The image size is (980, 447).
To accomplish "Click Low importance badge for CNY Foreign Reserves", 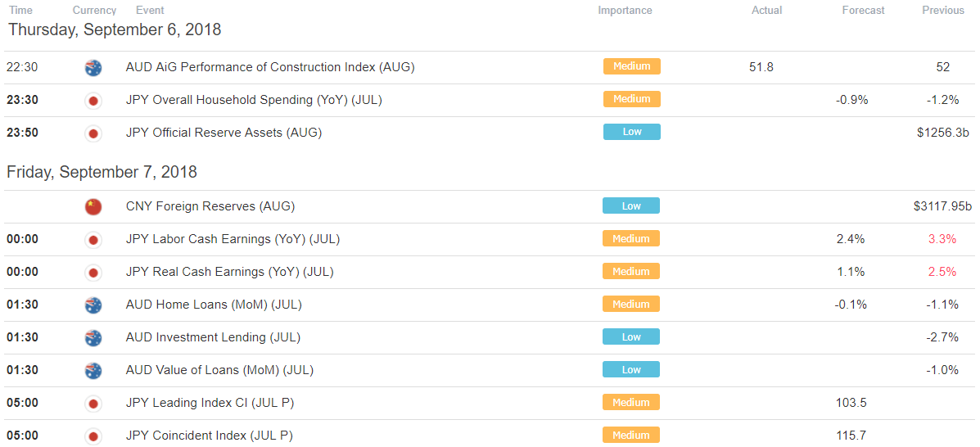I will [x=631, y=205].
